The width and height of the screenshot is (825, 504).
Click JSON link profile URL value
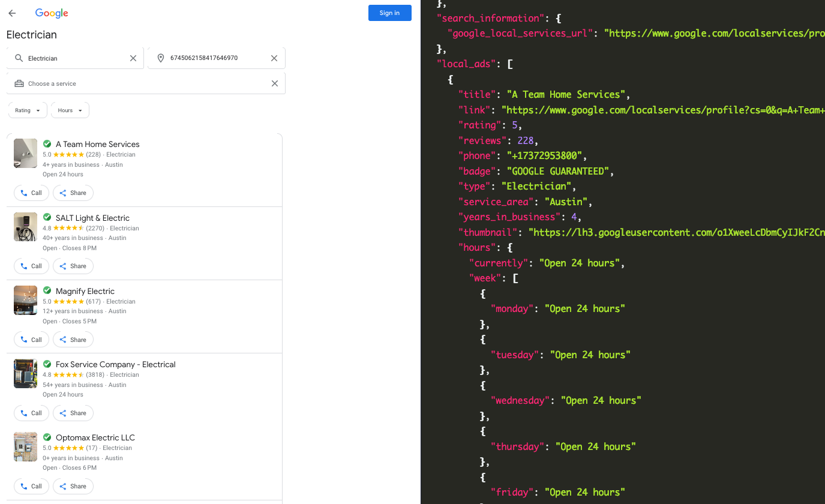pyautogui.click(x=663, y=110)
